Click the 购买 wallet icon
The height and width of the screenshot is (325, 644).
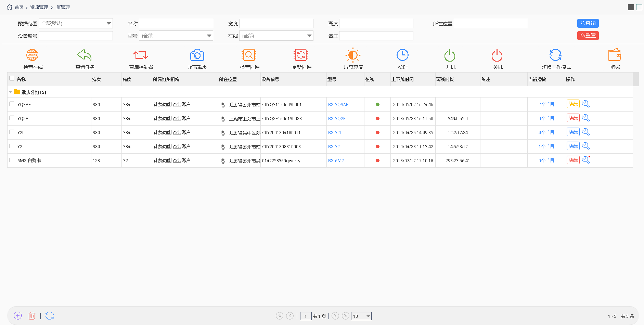tap(615, 55)
